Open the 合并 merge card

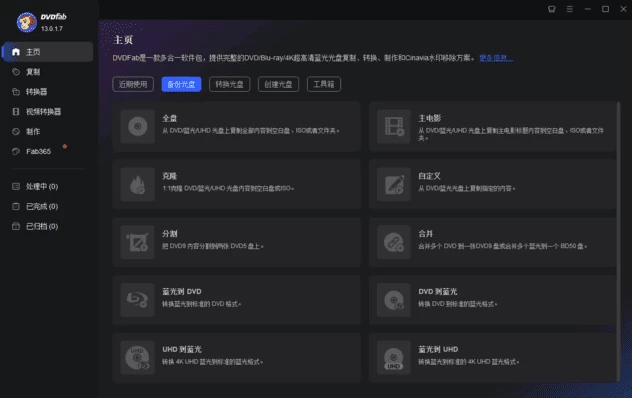493,242
